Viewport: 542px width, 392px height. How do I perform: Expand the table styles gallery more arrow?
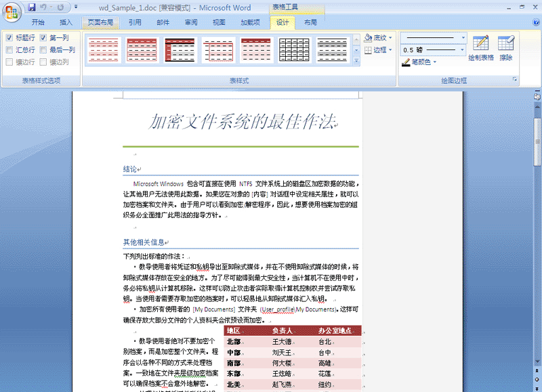pyautogui.click(x=356, y=62)
